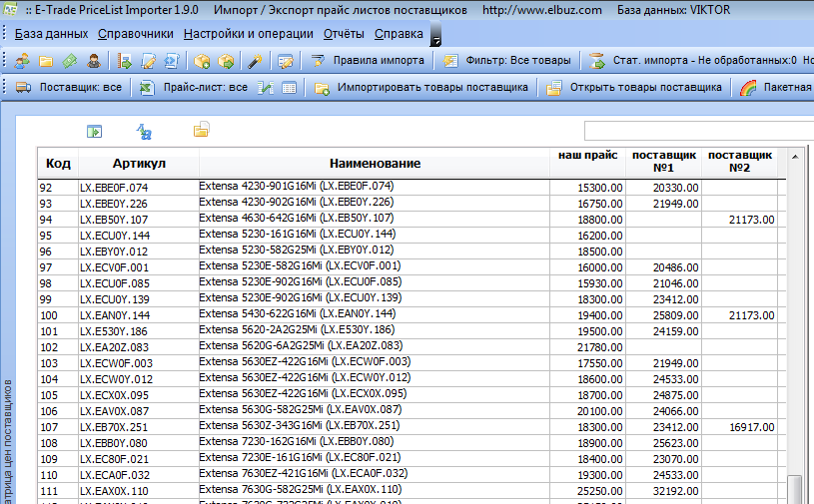Click the green arrow panel icon above table
814x504 pixels.
coord(95,132)
